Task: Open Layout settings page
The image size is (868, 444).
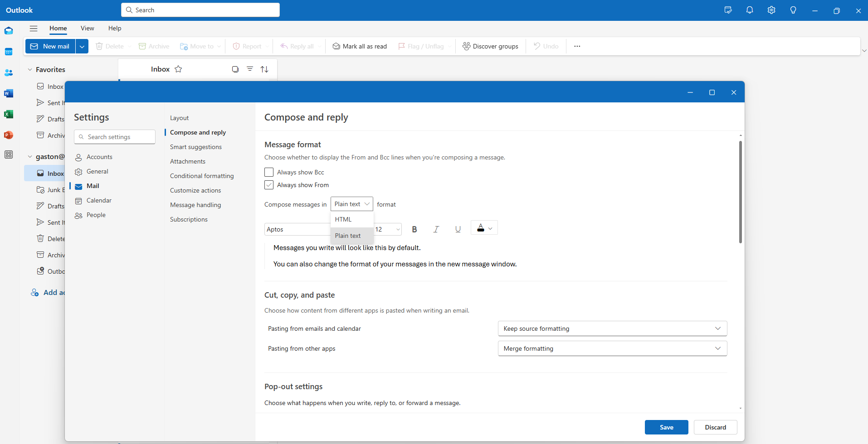Action: coord(179,118)
